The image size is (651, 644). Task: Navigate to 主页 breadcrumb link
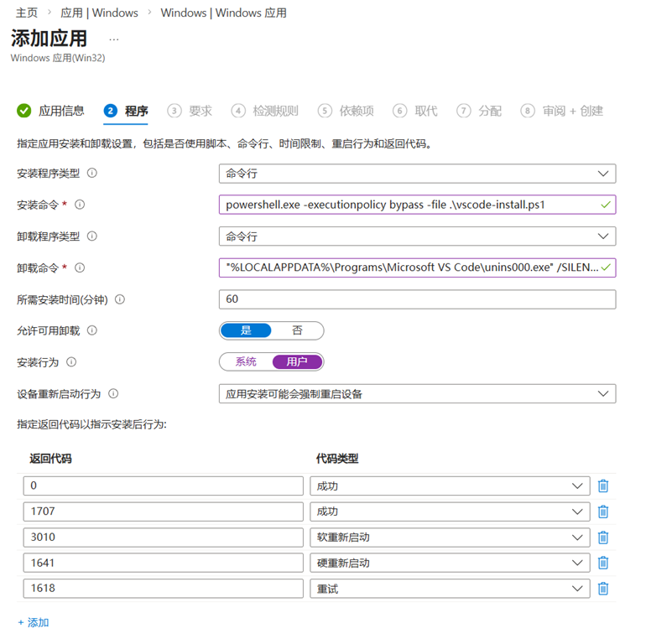[x=27, y=13]
